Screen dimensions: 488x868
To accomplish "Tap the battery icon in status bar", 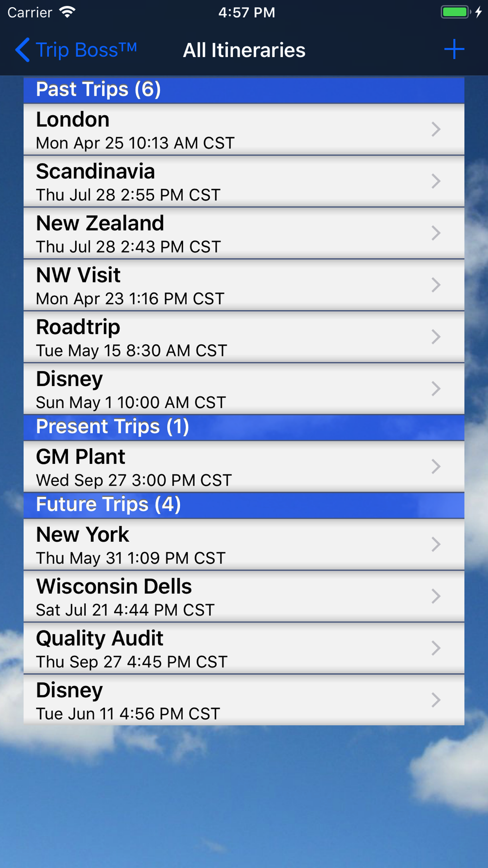I will 455,12.
